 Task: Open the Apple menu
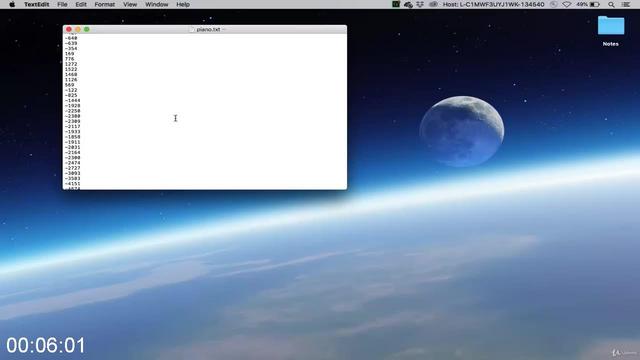[12, 4]
